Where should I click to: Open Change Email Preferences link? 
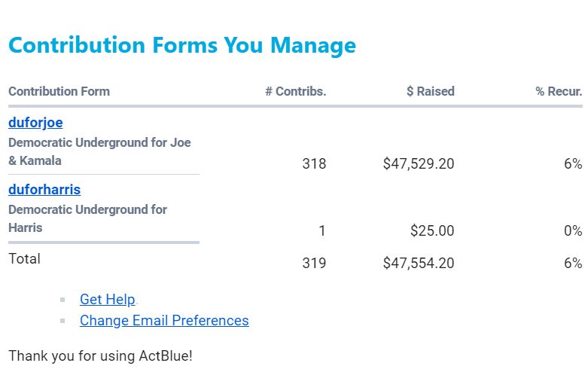164,321
